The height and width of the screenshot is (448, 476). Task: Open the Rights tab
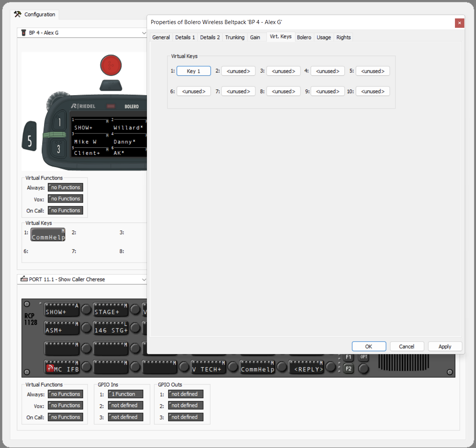343,37
